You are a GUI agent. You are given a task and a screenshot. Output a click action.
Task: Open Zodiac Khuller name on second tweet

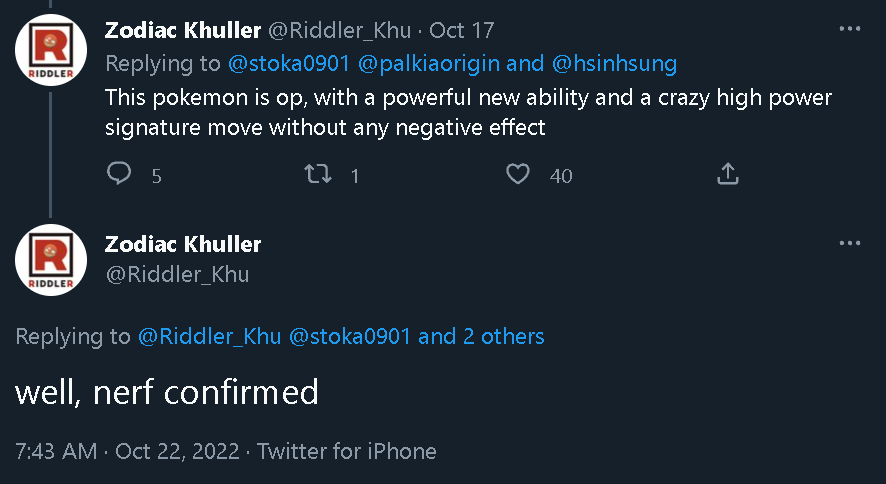[183, 244]
